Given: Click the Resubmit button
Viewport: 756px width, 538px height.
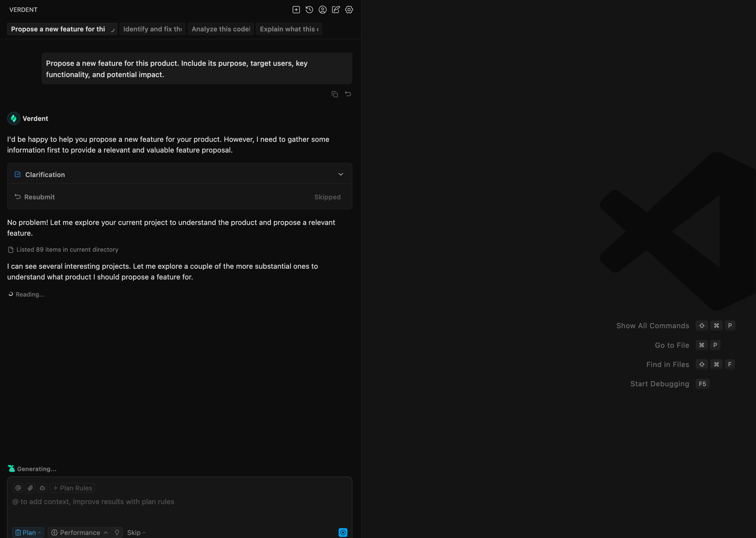Looking at the screenshot, I should pyautogui.click(x=35, y=197).
